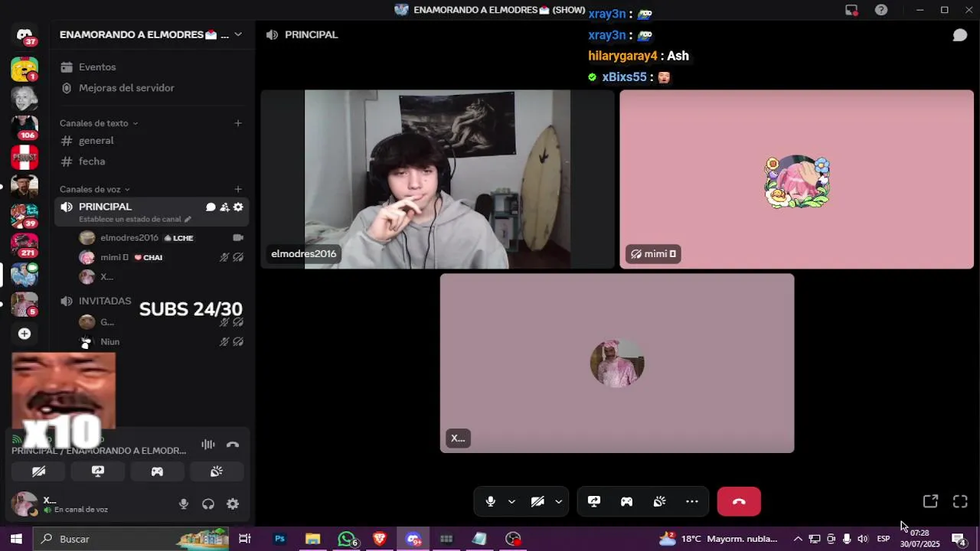Toggle the camera in the call control bar

point(537,501)
